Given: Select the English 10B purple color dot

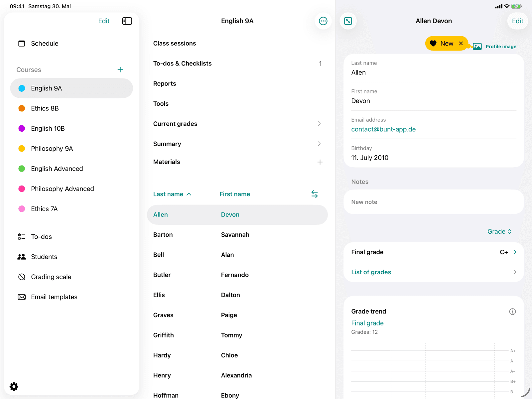Looking at the screenshot, I should point(22,129).
